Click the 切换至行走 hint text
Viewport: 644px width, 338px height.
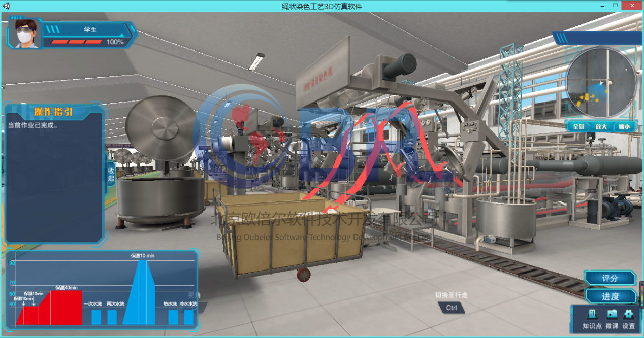click(451, 295)
